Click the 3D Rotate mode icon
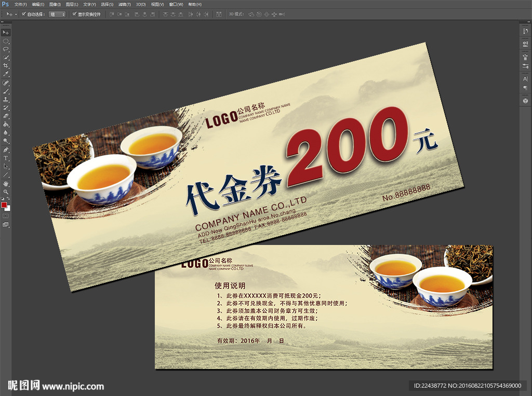The image size is (532, 396). tap(251, 14)
